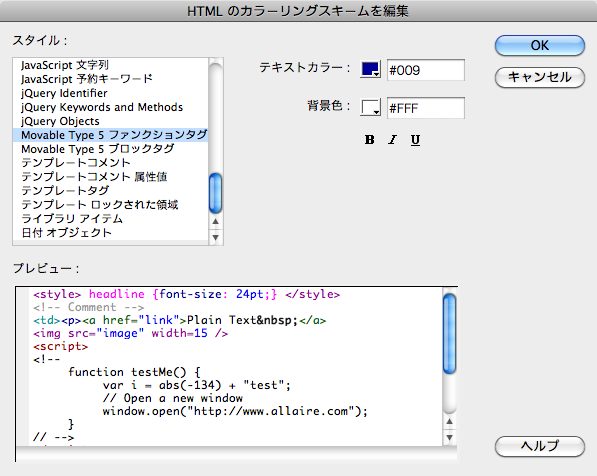Viewport: 597px width, 476px height.
Task: Toggle the Underline style button
Action: click(x=415, y=140)
